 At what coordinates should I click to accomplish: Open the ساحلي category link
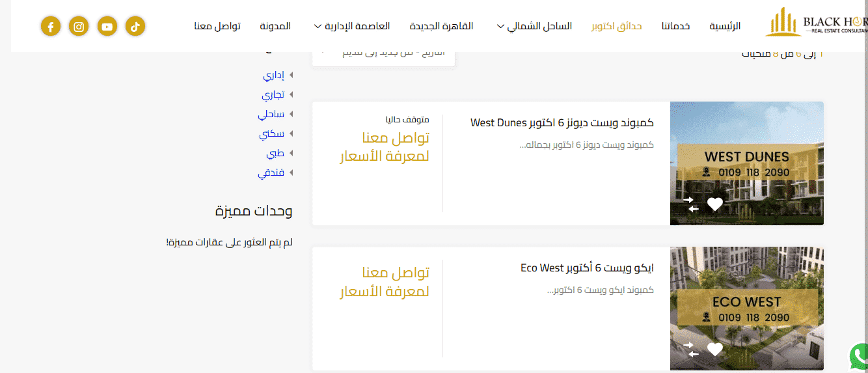coord(271,115)
